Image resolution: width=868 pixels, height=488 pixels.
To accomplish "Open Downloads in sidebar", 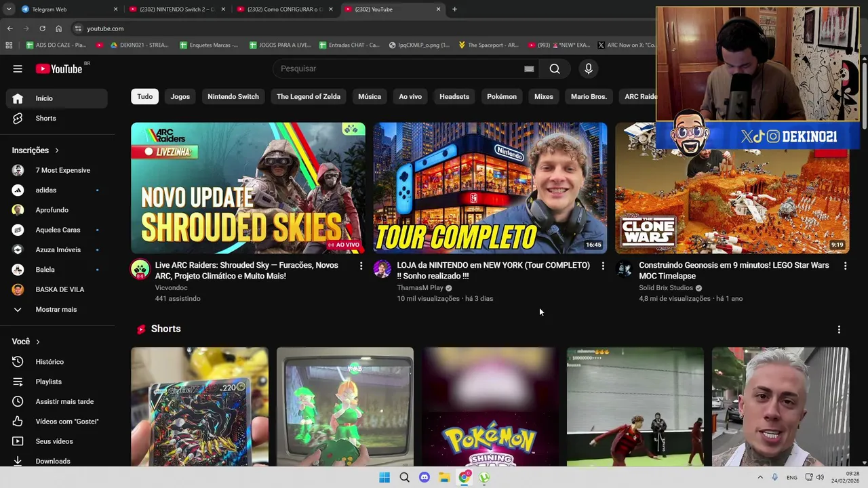I will (x=57, y=461).
